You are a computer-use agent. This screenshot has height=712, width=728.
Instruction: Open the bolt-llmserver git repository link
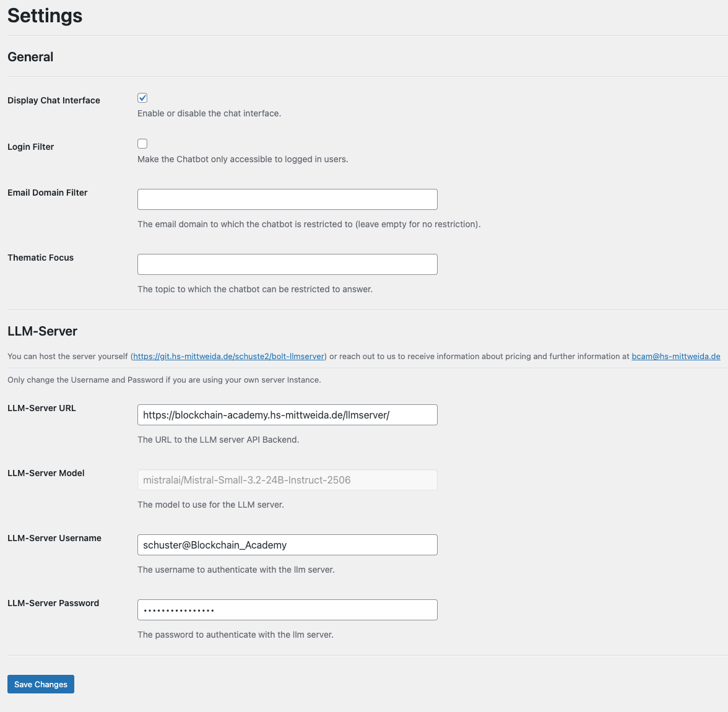pyautogui.click(x=228, y=356)
